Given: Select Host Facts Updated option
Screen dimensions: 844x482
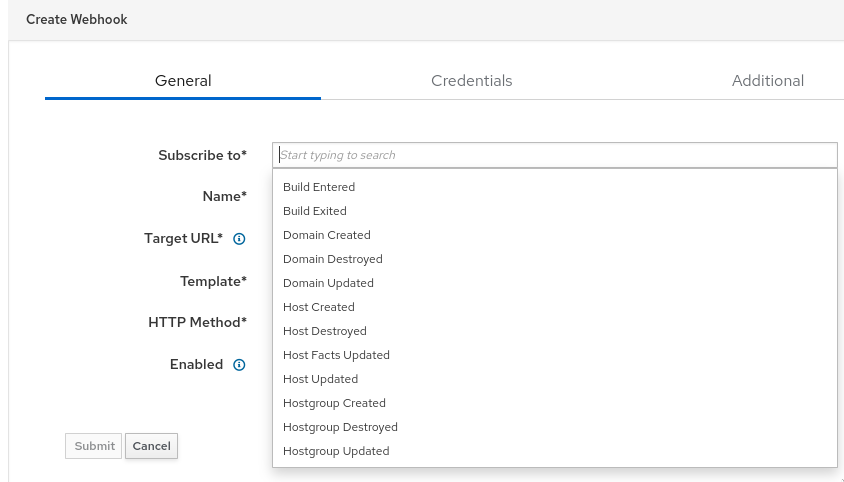Looking at the screenshot, I should pyautogui.click(x=555, y=355).
